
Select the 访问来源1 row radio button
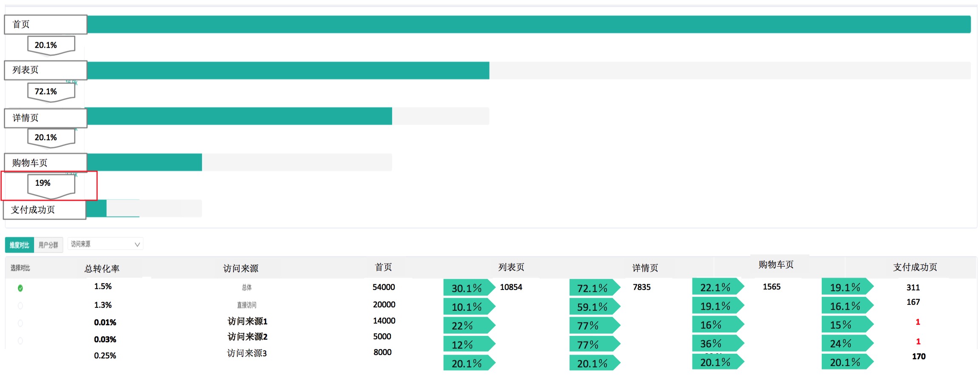pyautogui.click(x=20, y=323)
